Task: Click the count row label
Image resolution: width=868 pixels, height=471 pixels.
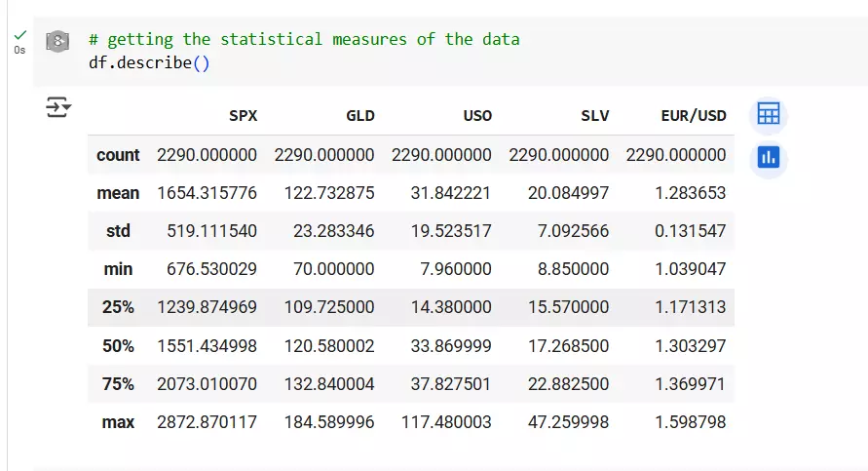Action: pos(118,155)
